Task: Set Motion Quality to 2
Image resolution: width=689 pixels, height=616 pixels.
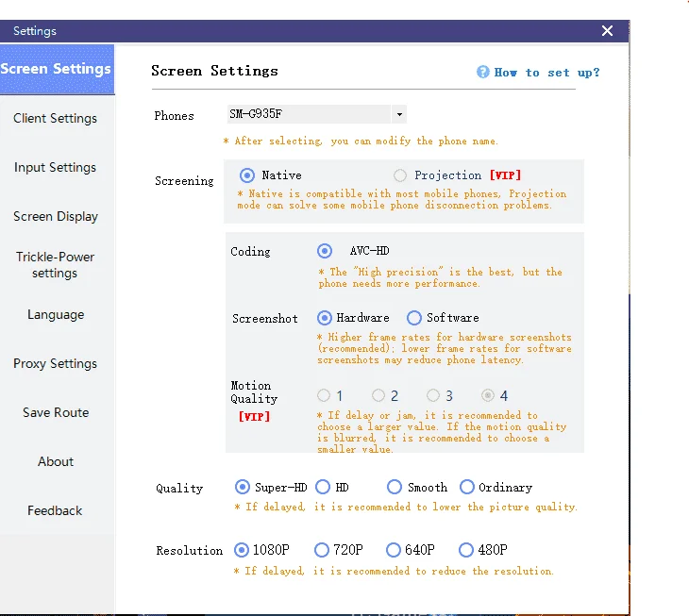Action: [378, 395]
